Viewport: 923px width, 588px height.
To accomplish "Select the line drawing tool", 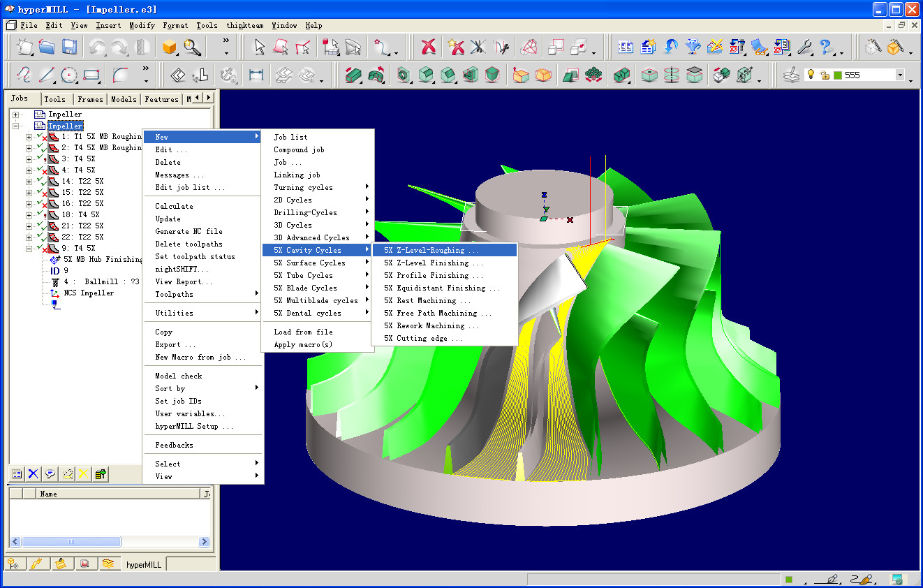I will coord(47,75).
